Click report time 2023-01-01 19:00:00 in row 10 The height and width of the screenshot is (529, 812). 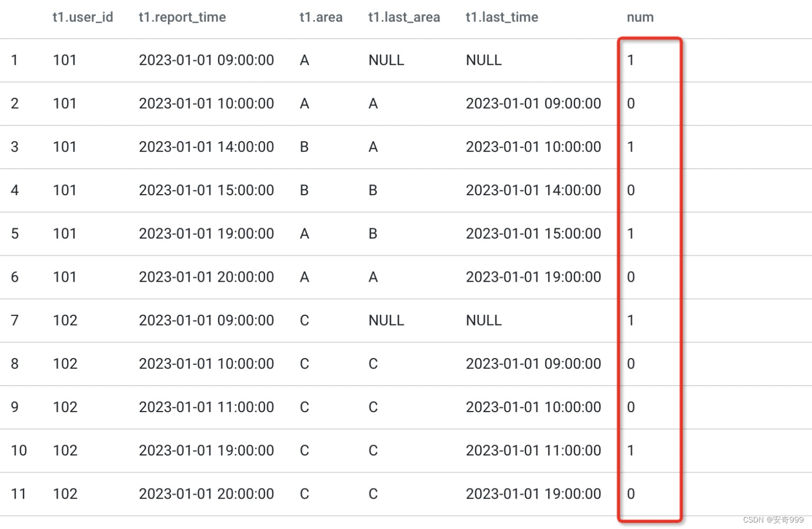206,450
